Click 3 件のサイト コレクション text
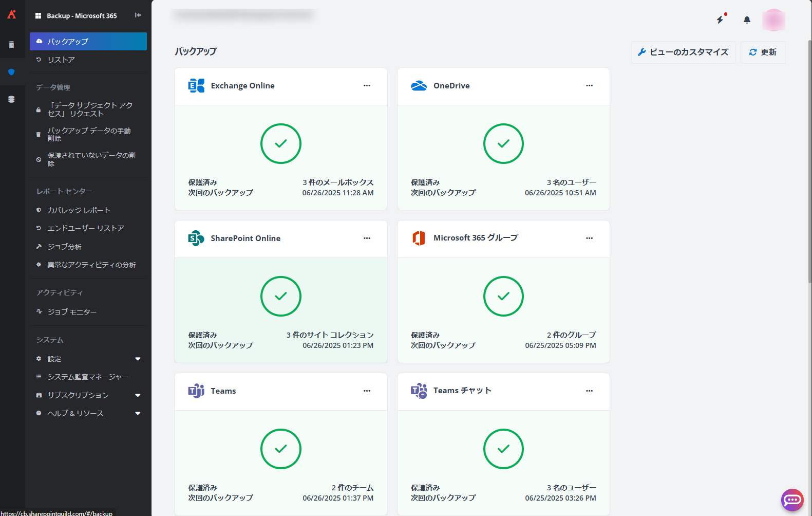Image resolution: width=812 pixels, height=516 pixels. point(330,335)
